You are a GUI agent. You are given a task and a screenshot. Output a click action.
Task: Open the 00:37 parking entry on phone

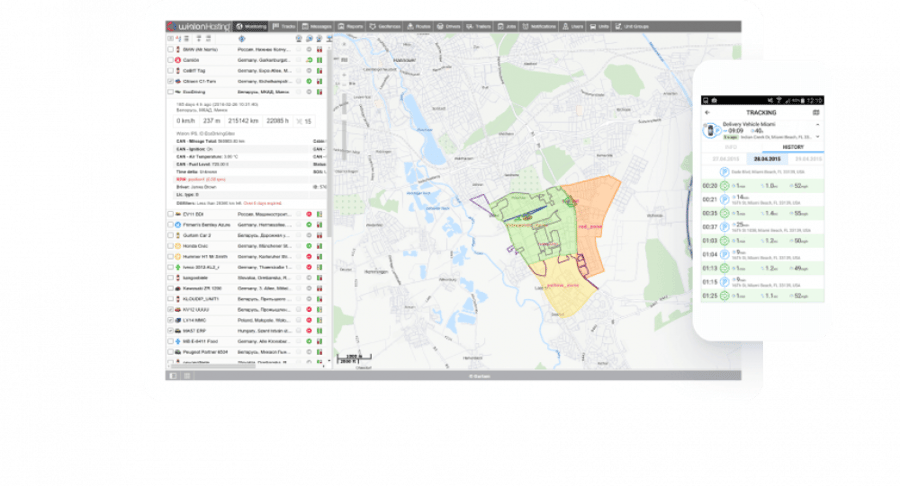pyautogui.click(x=762, y=227)
